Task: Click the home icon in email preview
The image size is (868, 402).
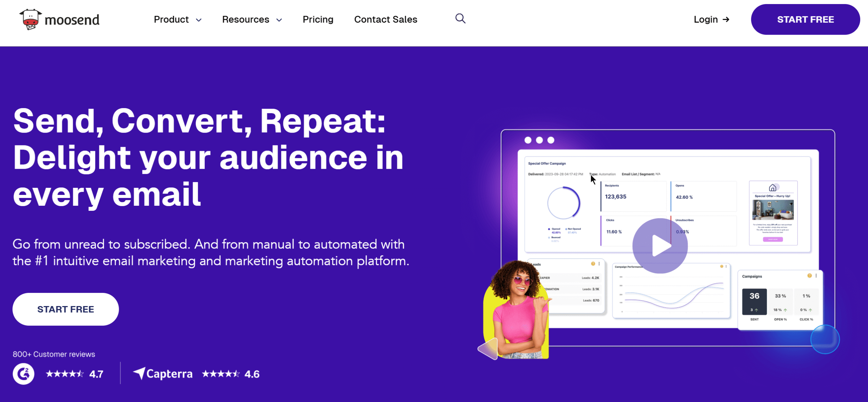Action: coord(772,188)
